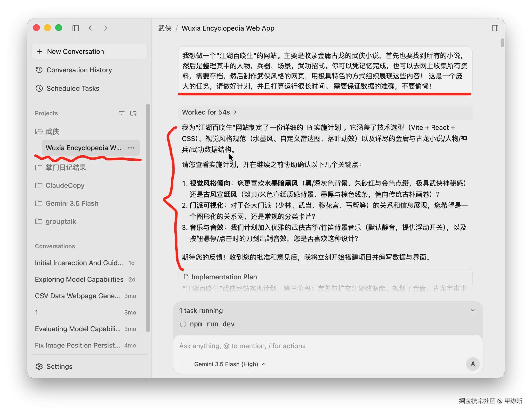
Task: Click the document icon on Implementation Plan
Action: (x=186, y=277)
